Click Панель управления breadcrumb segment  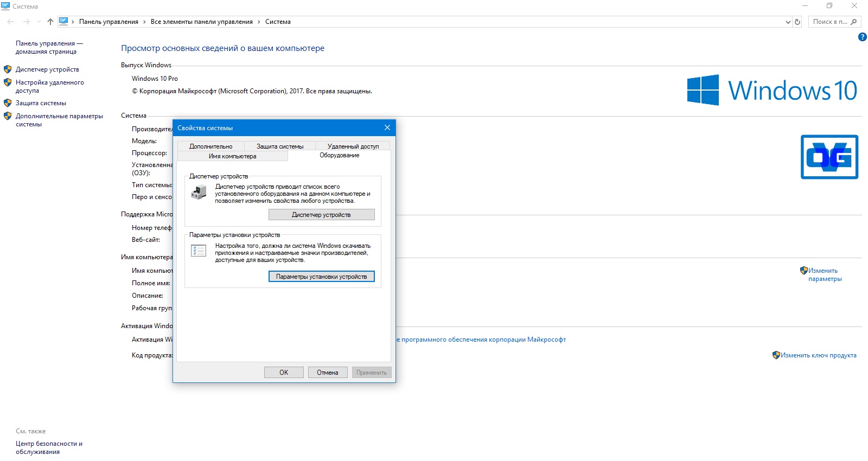(x=108, y=22)
